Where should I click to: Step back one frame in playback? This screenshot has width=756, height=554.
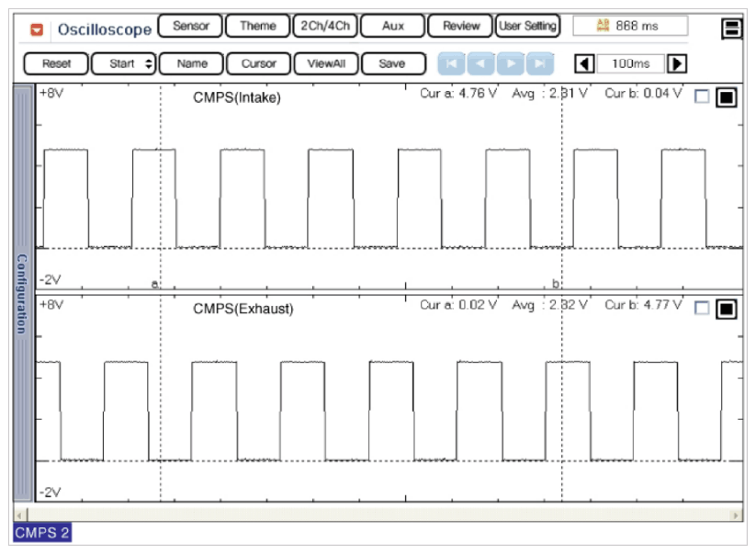(481, 63)
